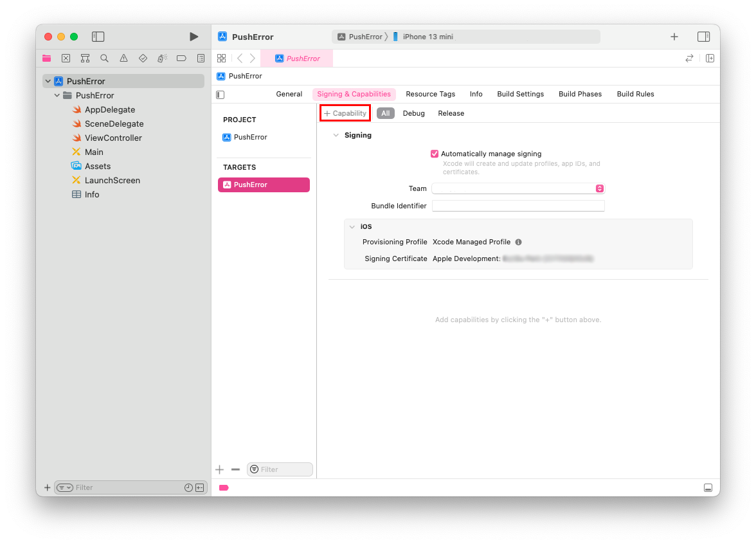Select PushError under PROJECT
Viewport: 756px width, 544px height.
(245, 138)
